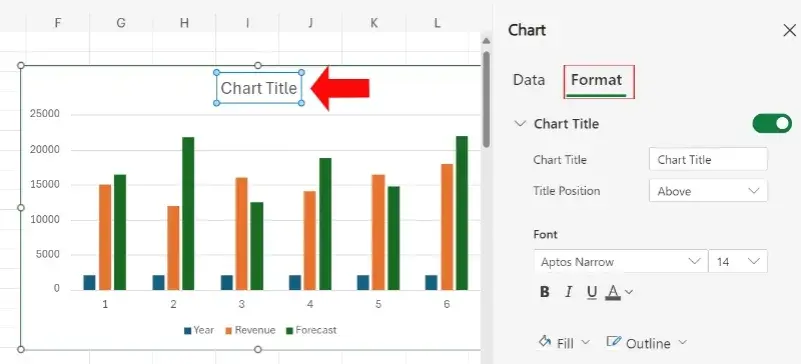Apply the font color A icon
801x364 pixels.
[x=613, y=292]
